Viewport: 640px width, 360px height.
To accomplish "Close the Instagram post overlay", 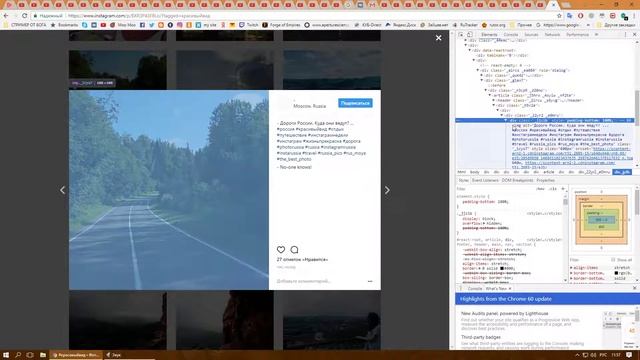I will [438, 38].
